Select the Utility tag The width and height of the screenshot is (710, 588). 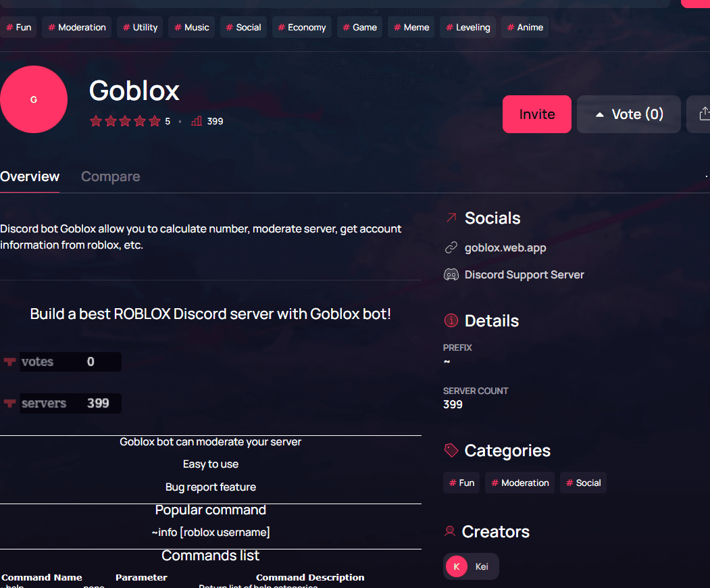click(x=140, y=27)
